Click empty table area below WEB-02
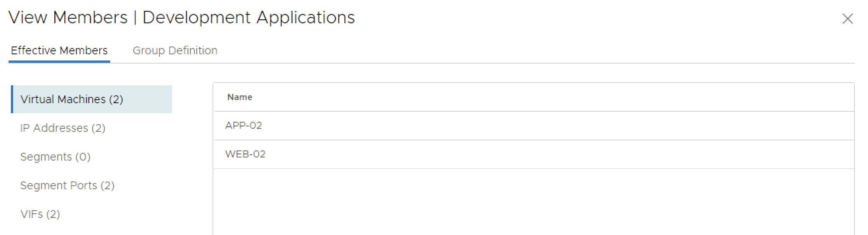Image resolution: width=868 pixels, height=235 pixels. coord(533,202)
